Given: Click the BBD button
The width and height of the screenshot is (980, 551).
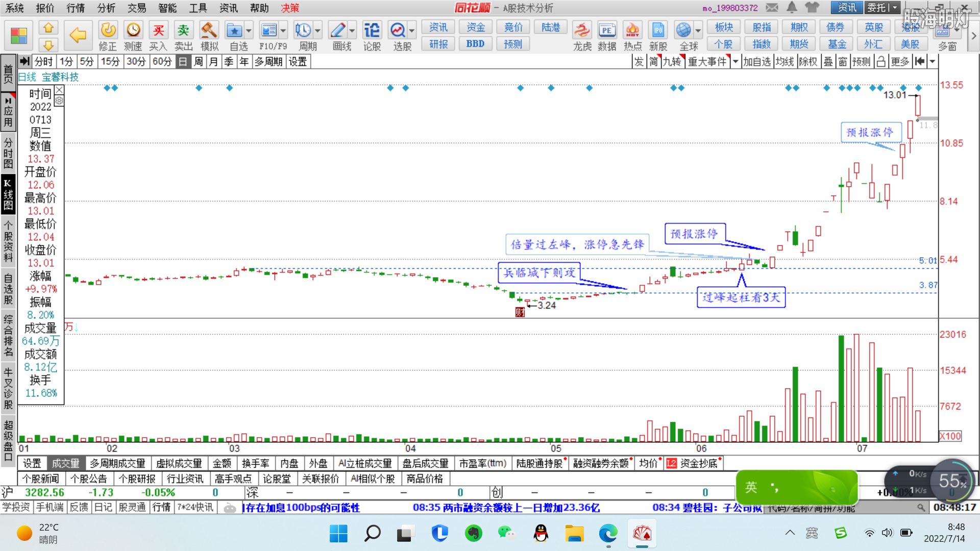Looking at the screenshot, I should click(x=475, y=44).
